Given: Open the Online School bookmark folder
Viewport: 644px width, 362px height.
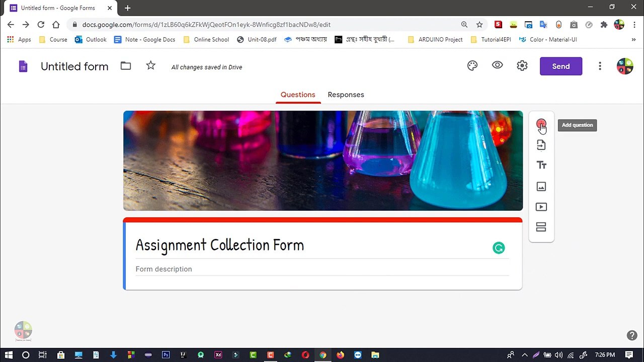Looking at the screenshot, I should 206,39.
